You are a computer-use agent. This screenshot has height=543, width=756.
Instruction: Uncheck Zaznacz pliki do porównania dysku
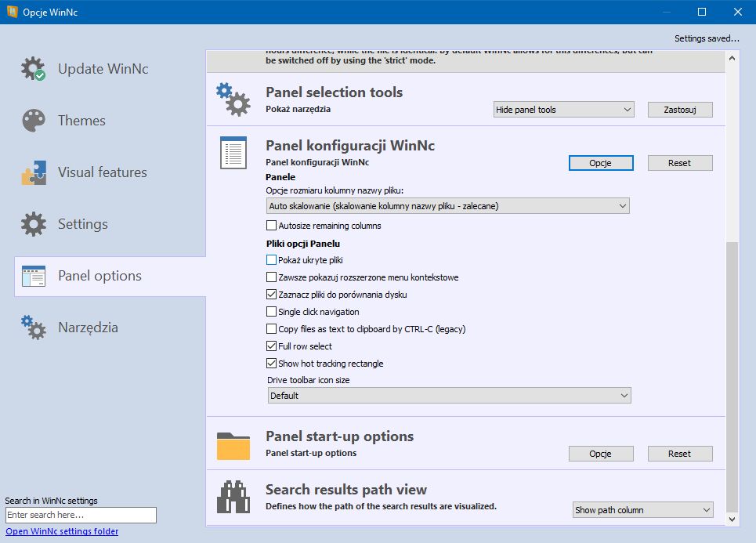[271, 294]
